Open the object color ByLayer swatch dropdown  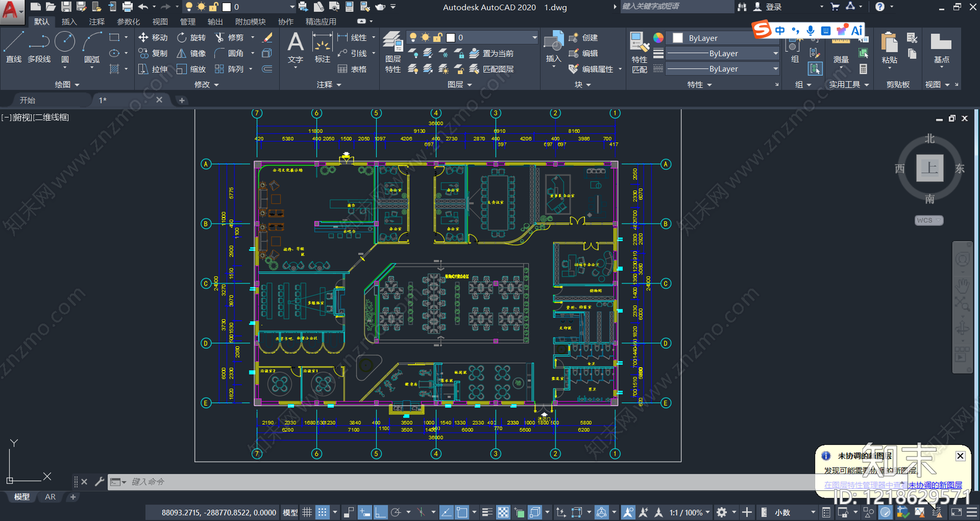point(723,38)
